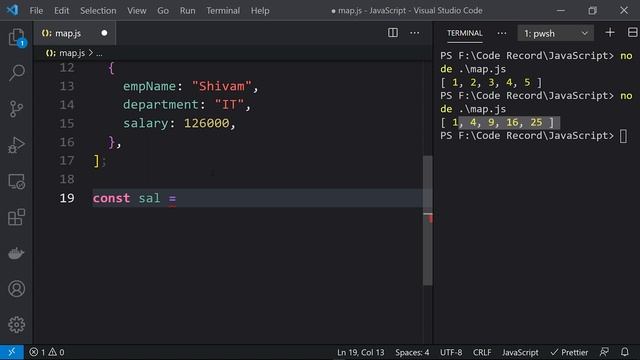Screen dimensions: 640x360
Task: Click editor vertical scrollbar thumb
Action: pyautogui.click(x=427, y=220)
